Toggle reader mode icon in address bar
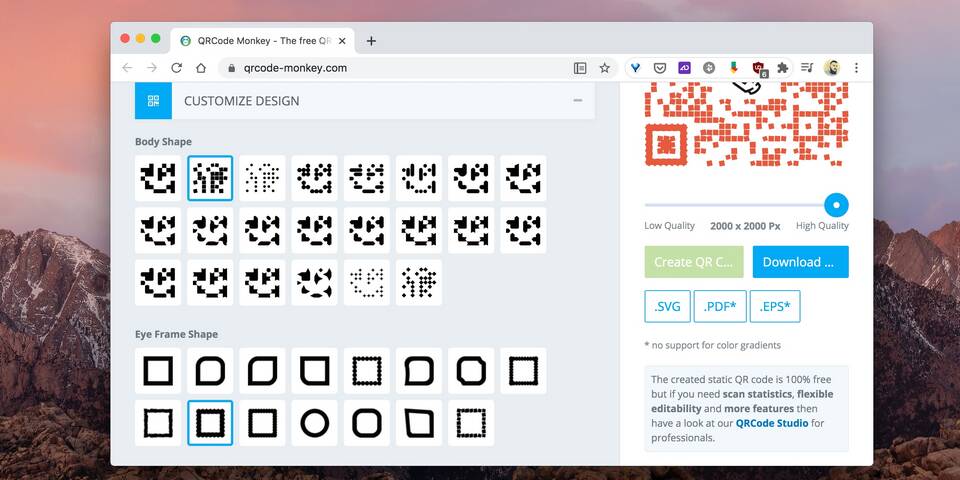The image size is (960, 480). [580, 68]
